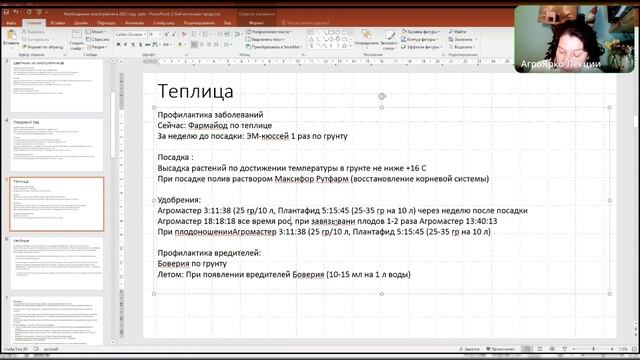Click the Normal view icon in status bar

(x=527, y=349)
